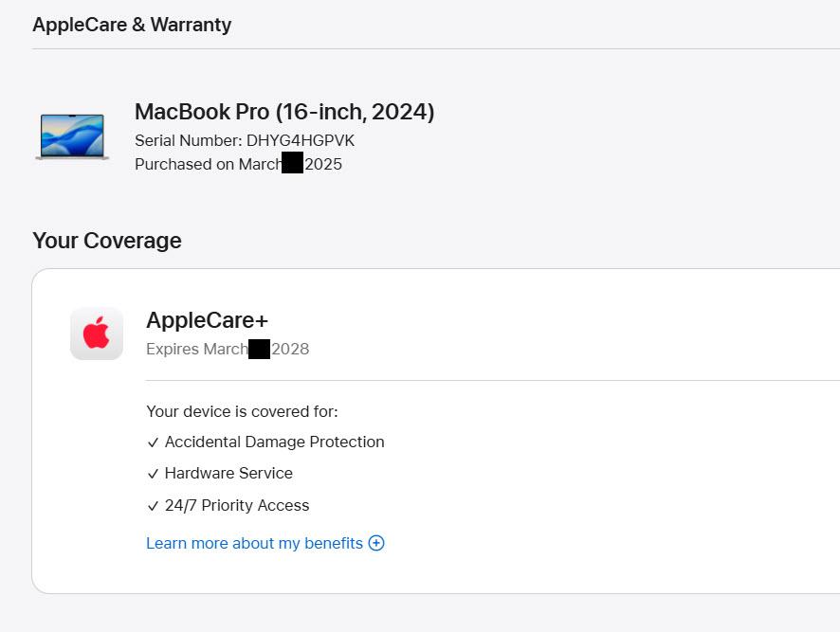
Task: Click the AppleCare+ plan title
Action: pos(207,320)
